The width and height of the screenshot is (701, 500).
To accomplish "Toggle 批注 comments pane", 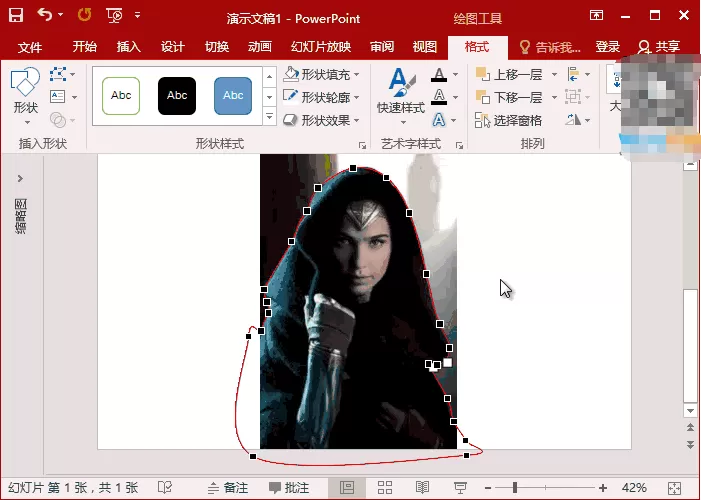I will 289,487.
